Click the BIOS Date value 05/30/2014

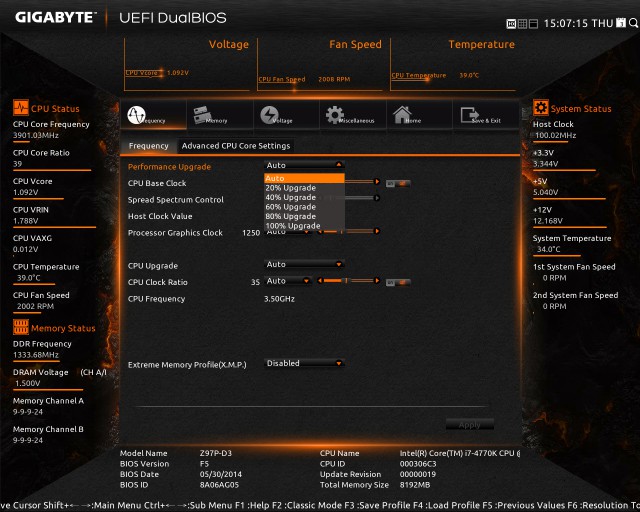point(220,474)
